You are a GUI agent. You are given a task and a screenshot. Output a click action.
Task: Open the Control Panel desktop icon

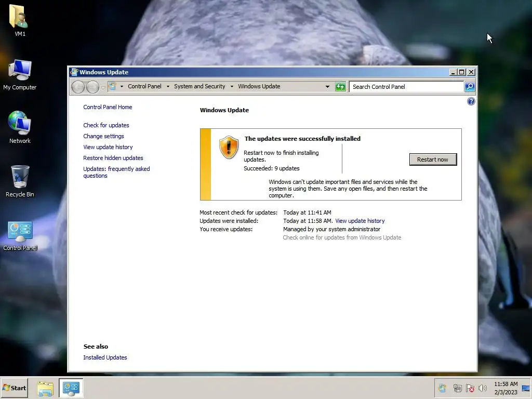tap(20, 235)
